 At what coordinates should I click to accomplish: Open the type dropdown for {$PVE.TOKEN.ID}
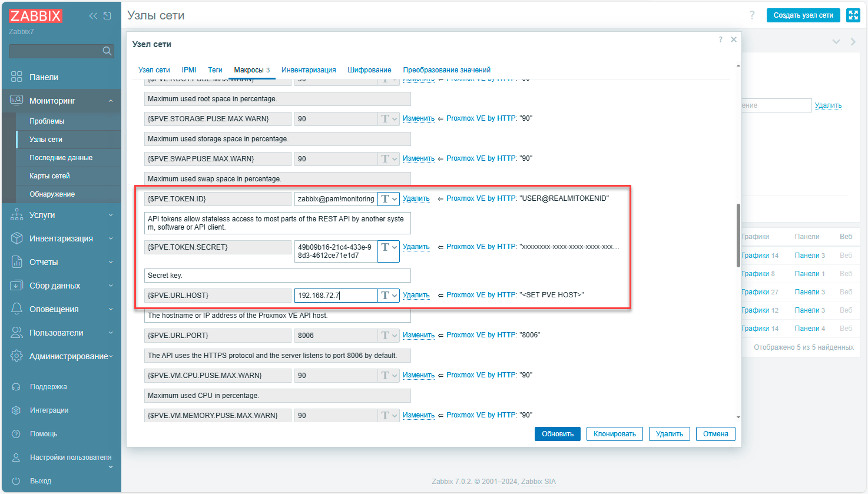pos(389,199)
